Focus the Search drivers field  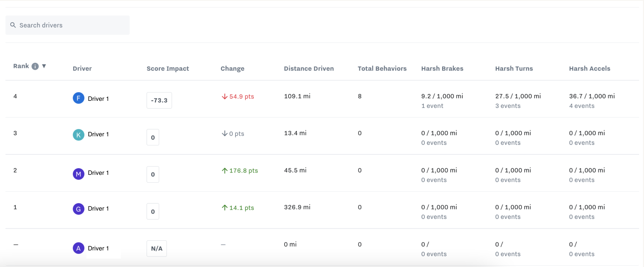[x=72, y=25]
